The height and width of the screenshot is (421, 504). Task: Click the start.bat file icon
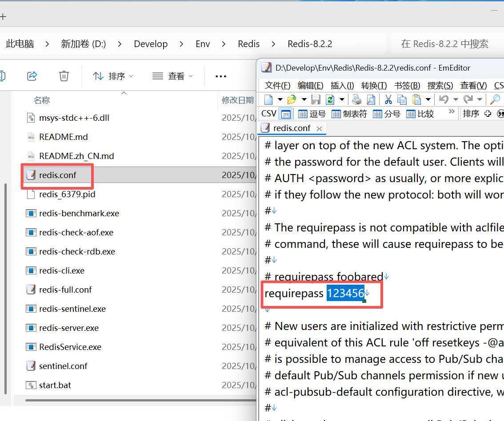(31, 385)
